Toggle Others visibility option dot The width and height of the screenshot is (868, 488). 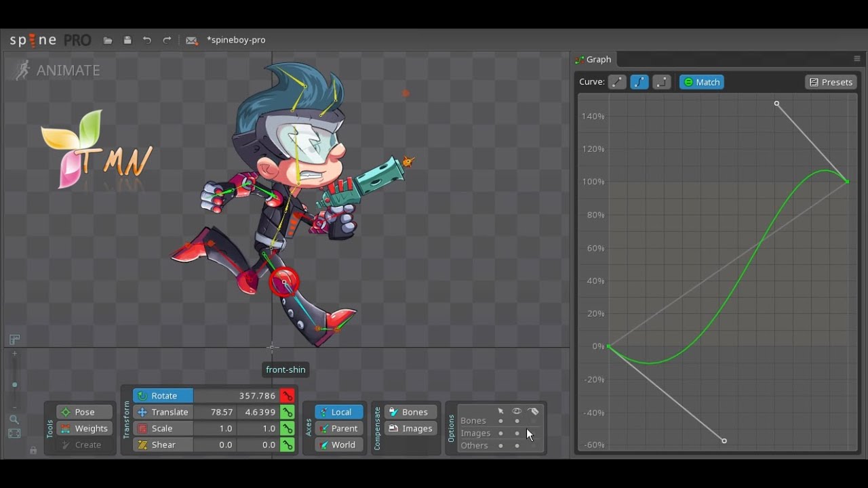517,445
